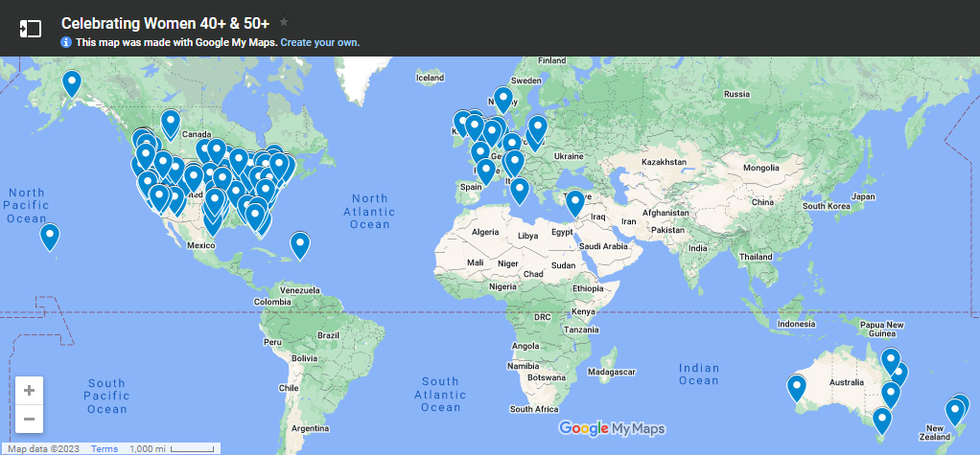Zoom in with the plus button
The width and height of the screenshot is (980, 455).
pyautogui.click(x=29, y=391)
